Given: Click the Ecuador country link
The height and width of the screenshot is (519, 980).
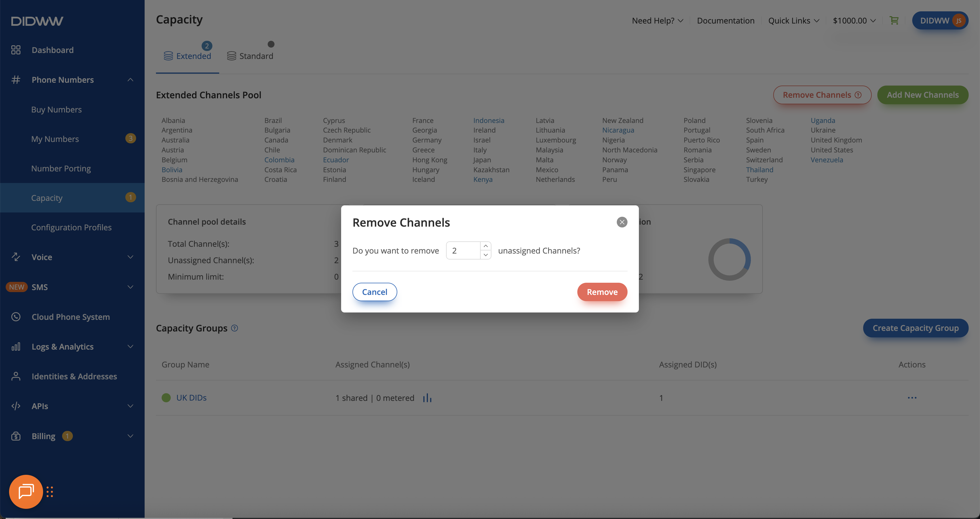Looking at the screenshot, I should tap(335, 159).
